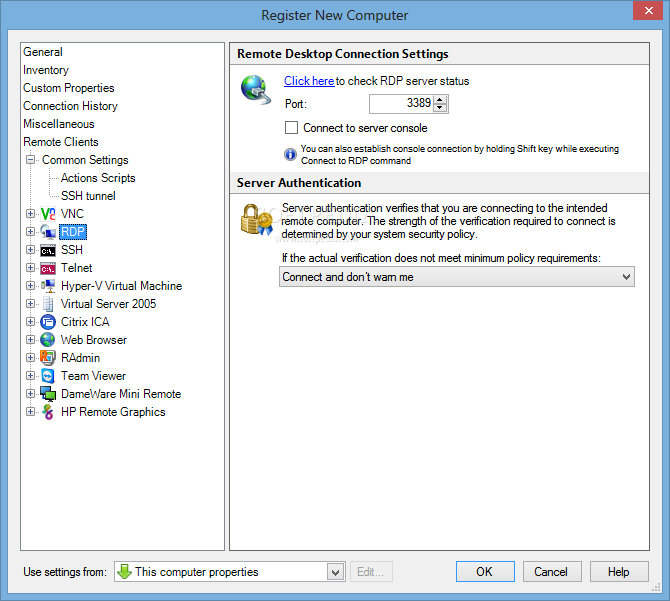Expand the Web Browser node
The image size is (670, 601).
coord(30,340)
